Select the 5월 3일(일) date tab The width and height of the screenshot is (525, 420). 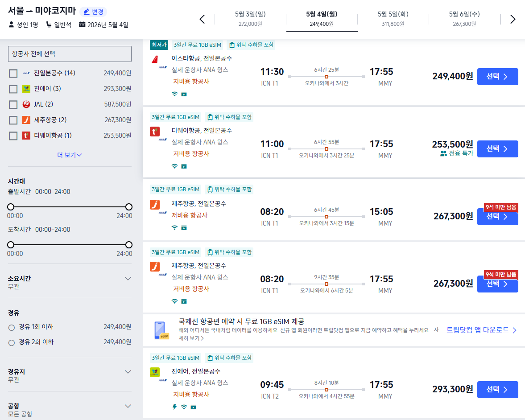pyautogui.click(x=250, y=19)
